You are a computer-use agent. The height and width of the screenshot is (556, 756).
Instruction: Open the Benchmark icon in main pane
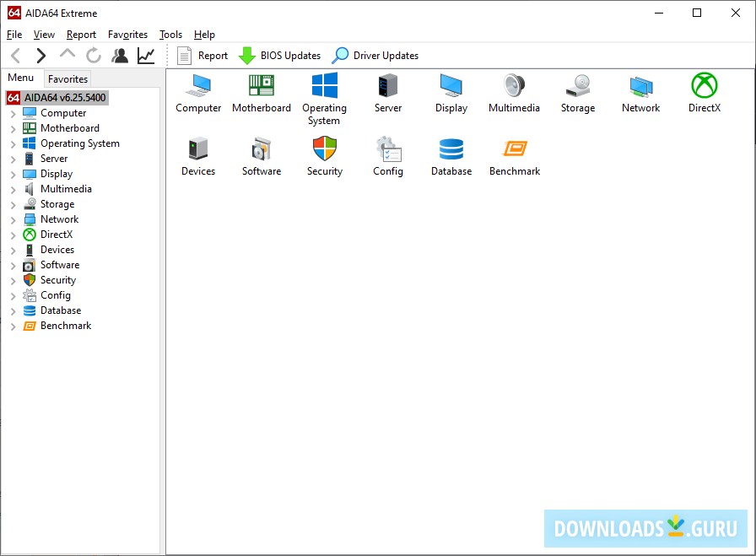(515, 148)
